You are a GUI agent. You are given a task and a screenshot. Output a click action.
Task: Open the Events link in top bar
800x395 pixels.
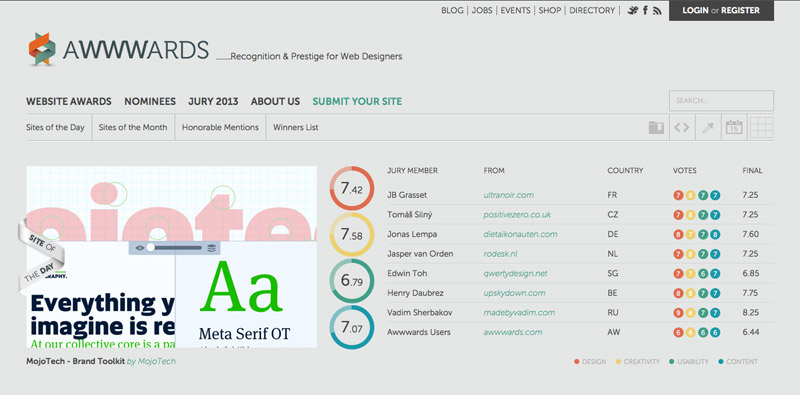coord(515,10)
